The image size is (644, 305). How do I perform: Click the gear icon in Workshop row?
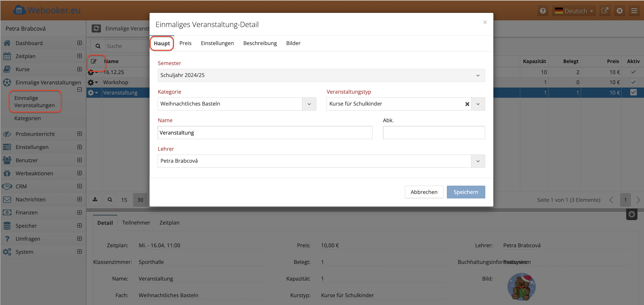(x=91, y=82)
